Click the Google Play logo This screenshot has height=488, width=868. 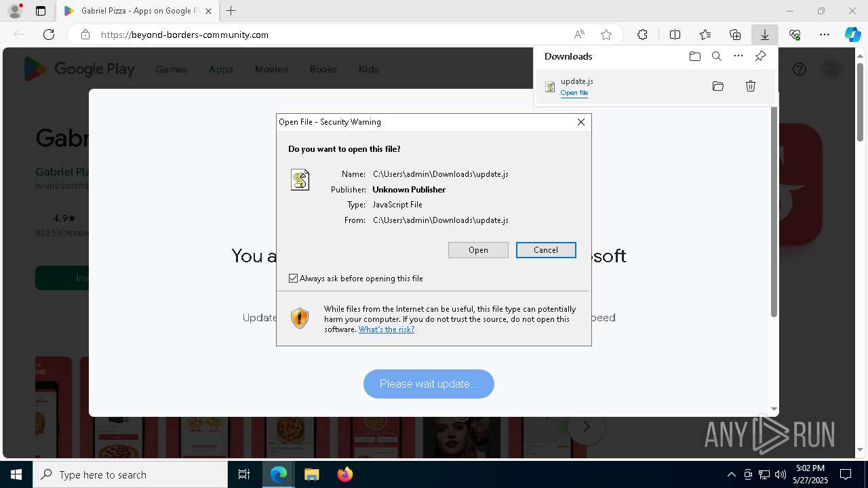(79, 69)
